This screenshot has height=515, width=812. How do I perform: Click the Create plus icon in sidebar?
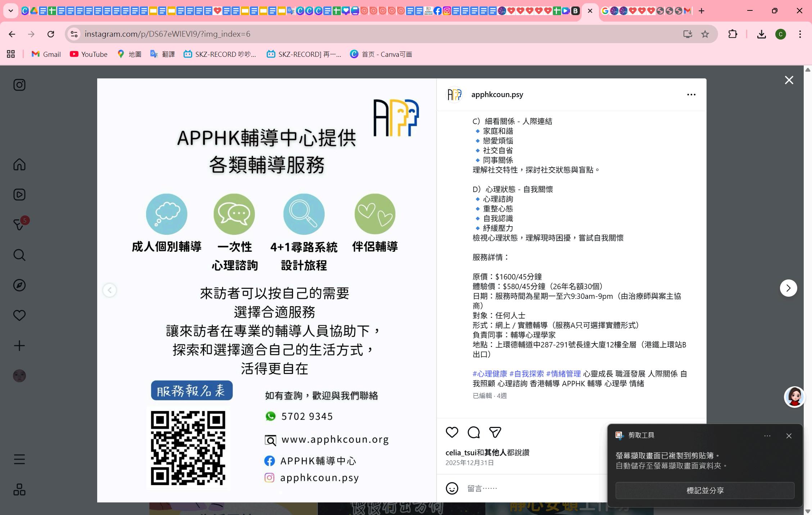(x=19, y=346)
